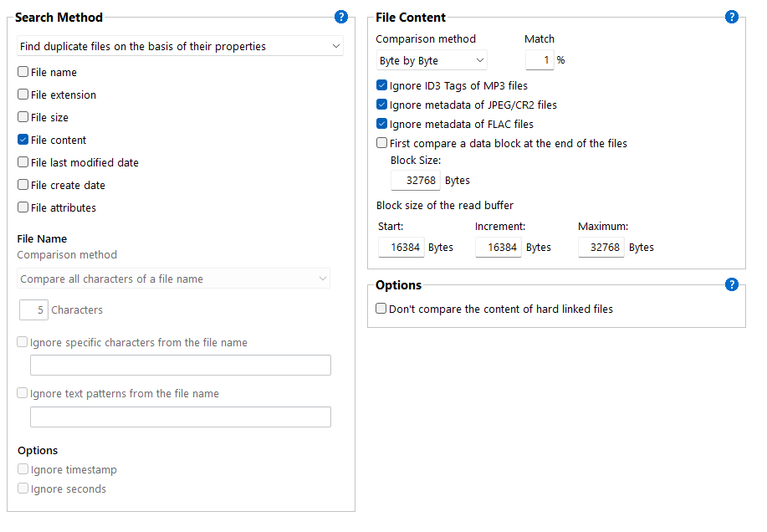Check the File create date option
This screenshot has height=532, width=767.
(23, 186)
